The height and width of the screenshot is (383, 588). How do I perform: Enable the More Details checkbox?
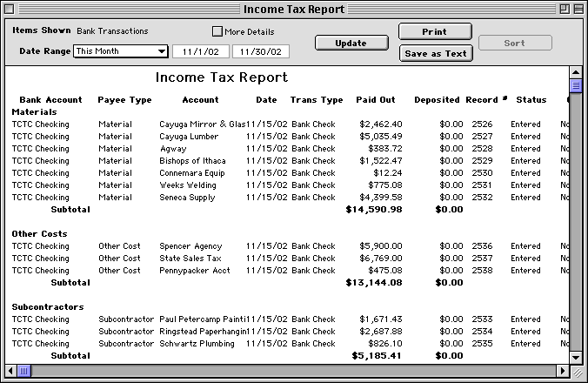pos(217,32)
